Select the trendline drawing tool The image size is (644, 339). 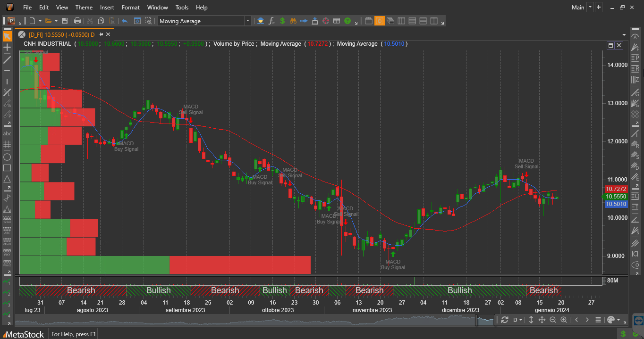point(7,59)
